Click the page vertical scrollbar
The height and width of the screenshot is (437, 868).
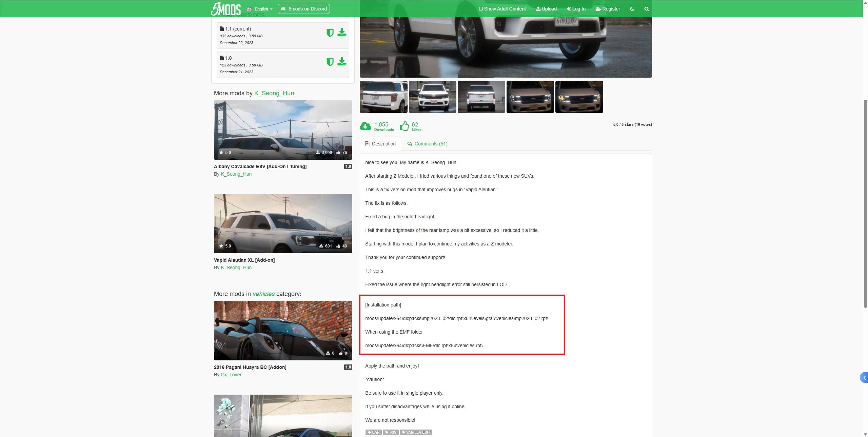click(x=865, y=203)
